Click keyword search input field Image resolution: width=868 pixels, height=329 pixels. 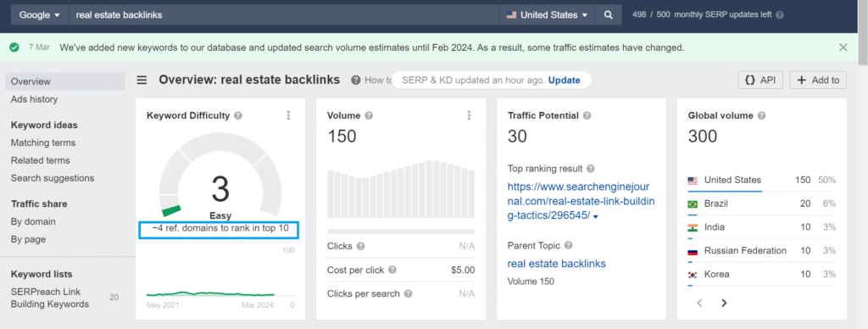coord(284,15)
